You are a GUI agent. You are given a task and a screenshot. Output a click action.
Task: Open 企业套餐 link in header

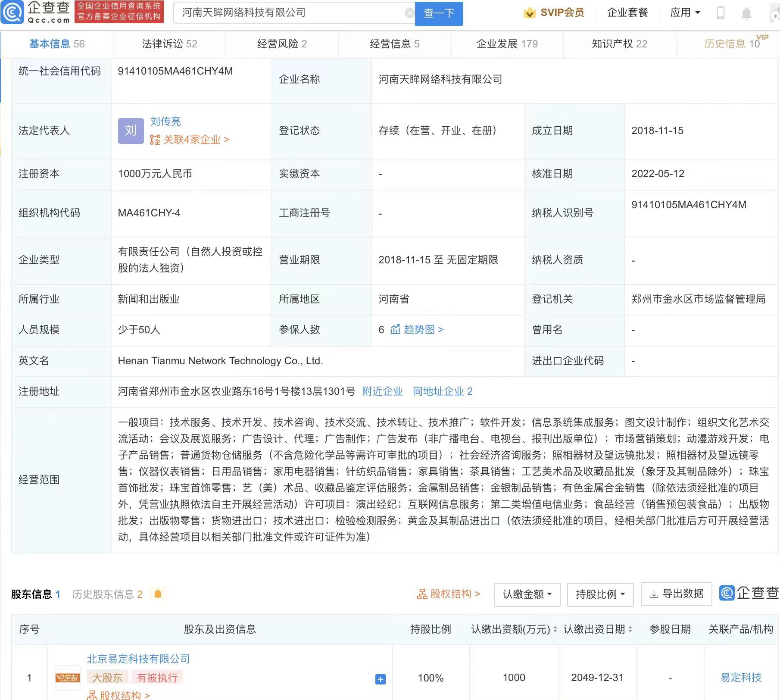627,13
